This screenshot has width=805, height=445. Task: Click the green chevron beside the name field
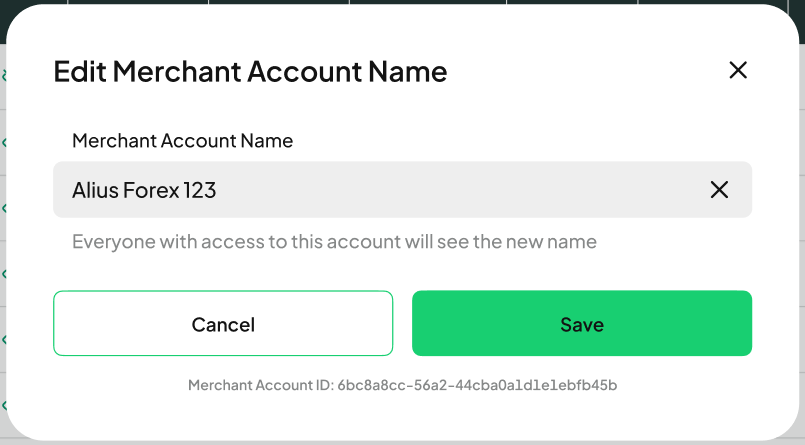4,207
